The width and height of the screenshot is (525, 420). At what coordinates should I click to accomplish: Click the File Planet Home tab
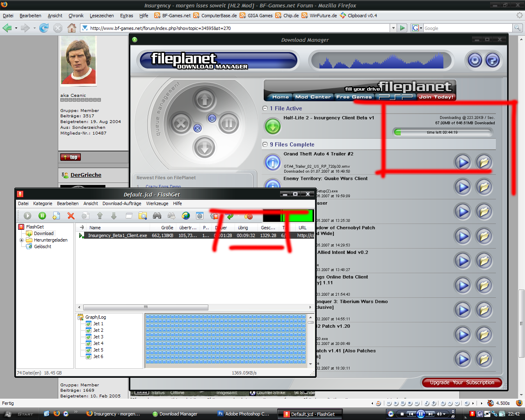click(281, 97)
